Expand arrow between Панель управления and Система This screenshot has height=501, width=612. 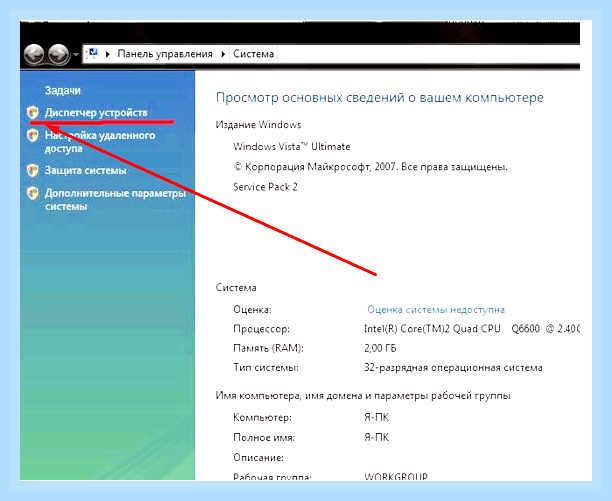pyautogui.click(x=223, y=54)
